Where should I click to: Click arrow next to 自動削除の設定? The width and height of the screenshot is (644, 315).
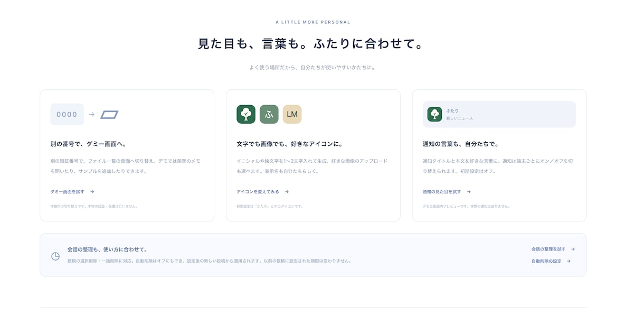tap(569, 261)
